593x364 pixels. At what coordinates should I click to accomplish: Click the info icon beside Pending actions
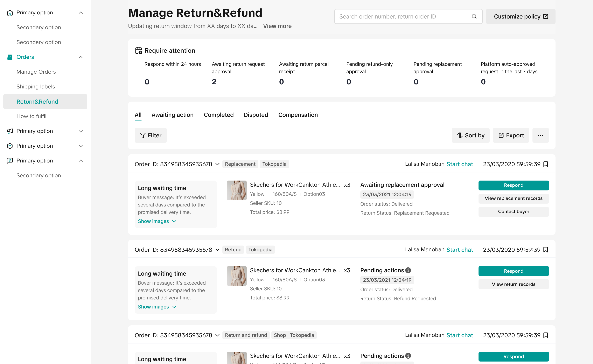click(x=408, y=270)
